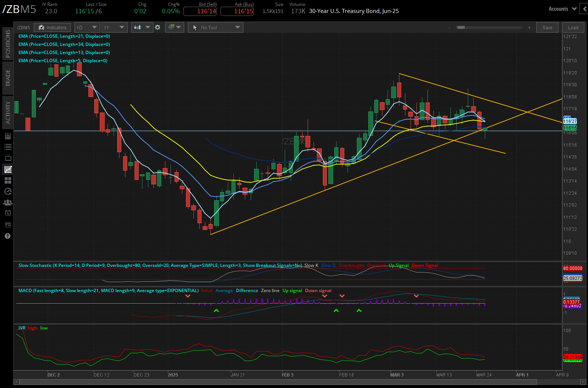Image resolution: width=588 pixels, height=388 pixels.
Task: Click the EMA Length=34 study label
Action: click(64, 44)
